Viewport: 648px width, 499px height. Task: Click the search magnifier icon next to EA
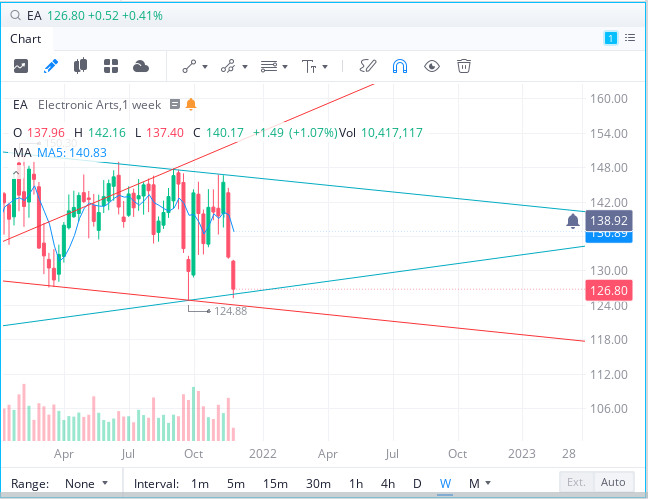click(x=15, y=16)
